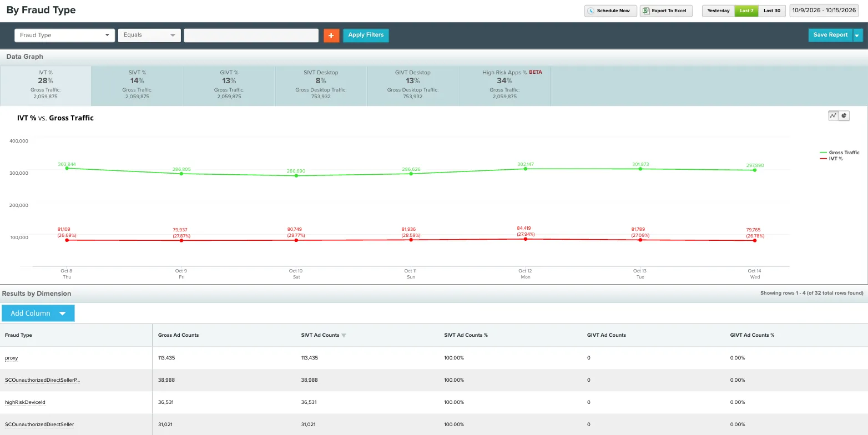Open the proxy fraud type link
Viewport: 868px width, 435px height.
pos(12,358)
